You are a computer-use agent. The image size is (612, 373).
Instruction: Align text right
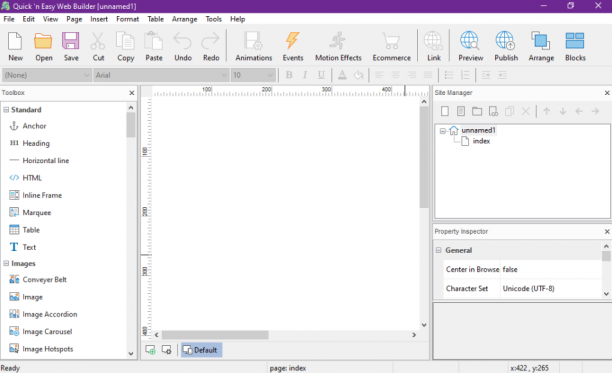coord(411,75)
